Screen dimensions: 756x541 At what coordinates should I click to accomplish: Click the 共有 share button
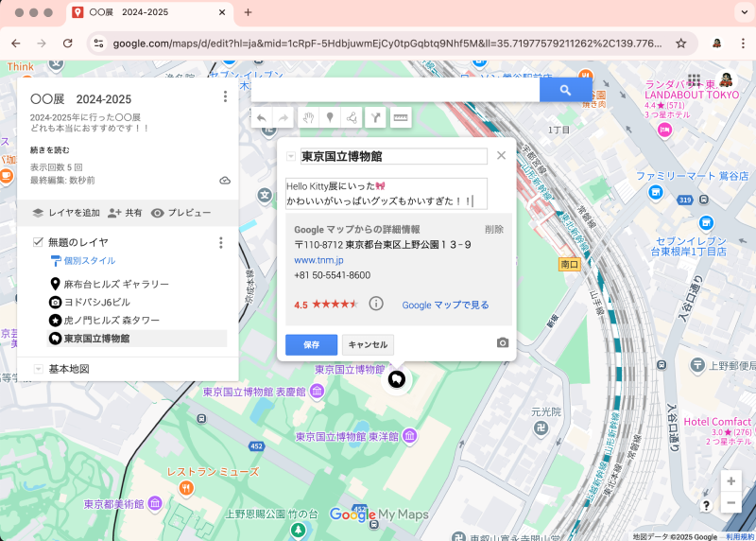pyautogui.click(x=125, y=213)
